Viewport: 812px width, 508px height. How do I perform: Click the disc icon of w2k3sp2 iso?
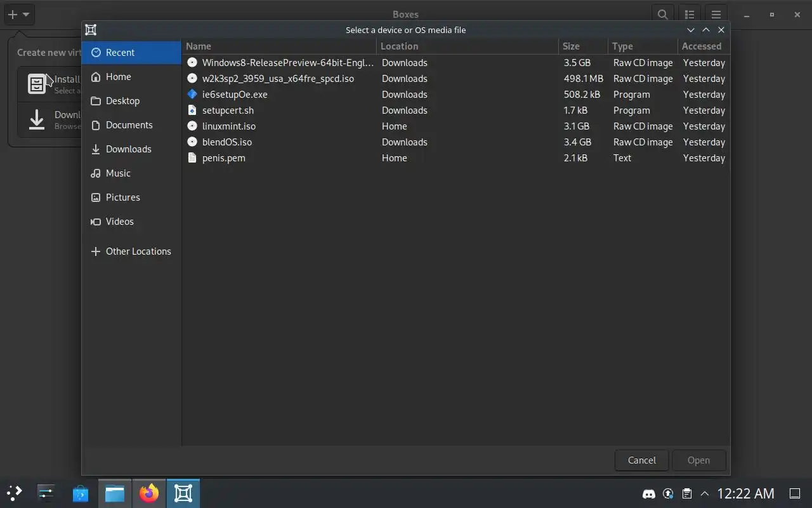coord(192,79)
